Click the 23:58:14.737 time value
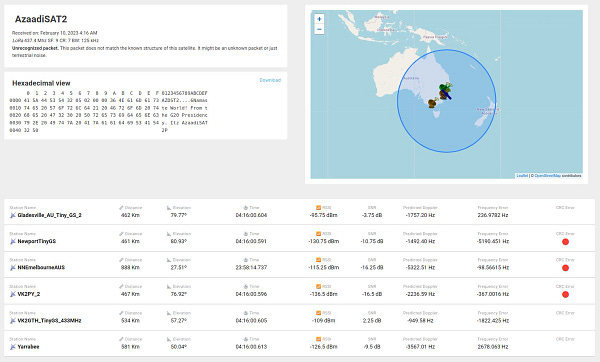The width and height of the screenshot is (600, 362). pos(251,267)
